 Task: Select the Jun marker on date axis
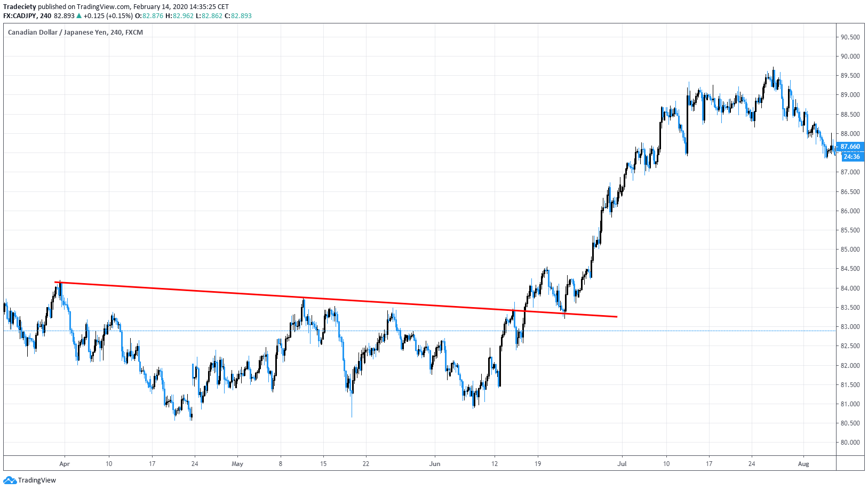[x=435, y=464]
